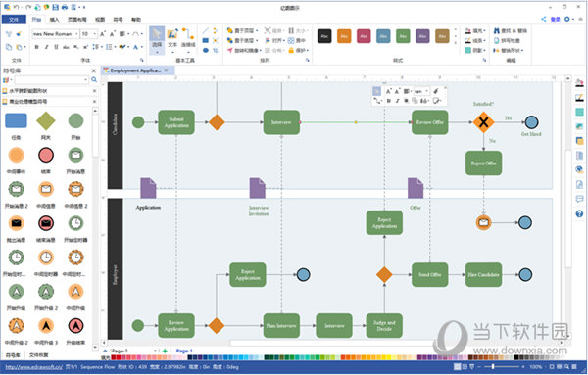Switch to the View ribbon tab
588x375 pixels.
pyautogui.click(x=100, y=20)
